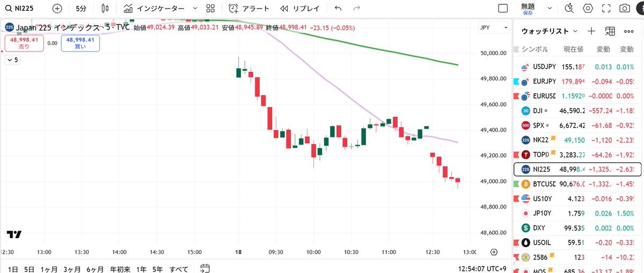Click the NI225 symbol search field
This screenshot has height=273, width=644.
pos(24,9)
